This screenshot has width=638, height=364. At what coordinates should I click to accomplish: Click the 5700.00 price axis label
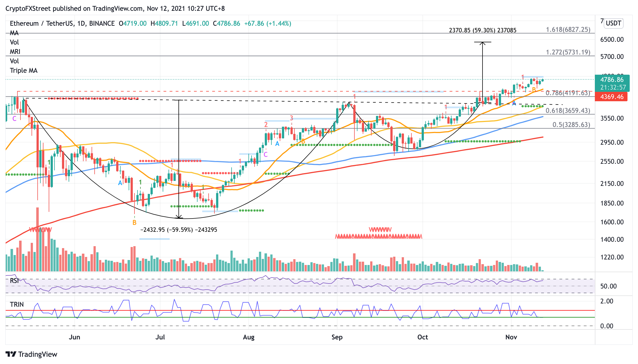[x=612, y=57]
